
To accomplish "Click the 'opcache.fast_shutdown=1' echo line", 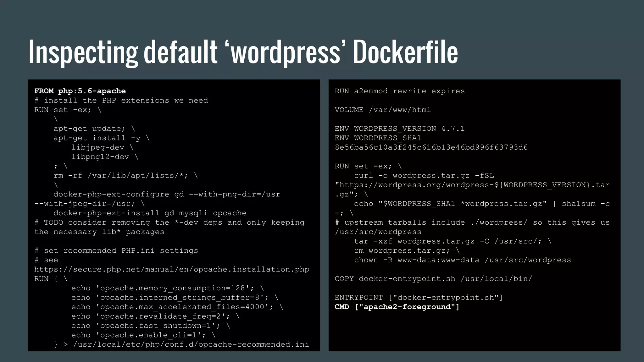I will pyautogui.click(x=151, y=326).
